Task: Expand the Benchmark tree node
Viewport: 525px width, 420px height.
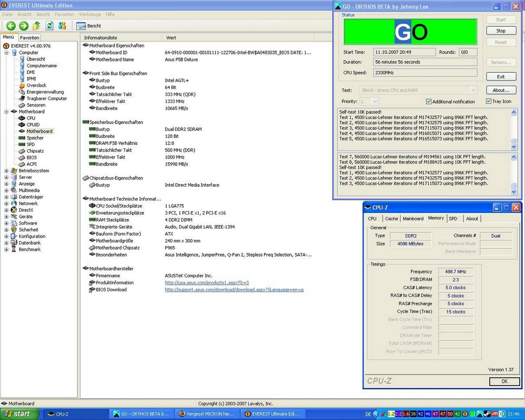Action: (6, 249)
